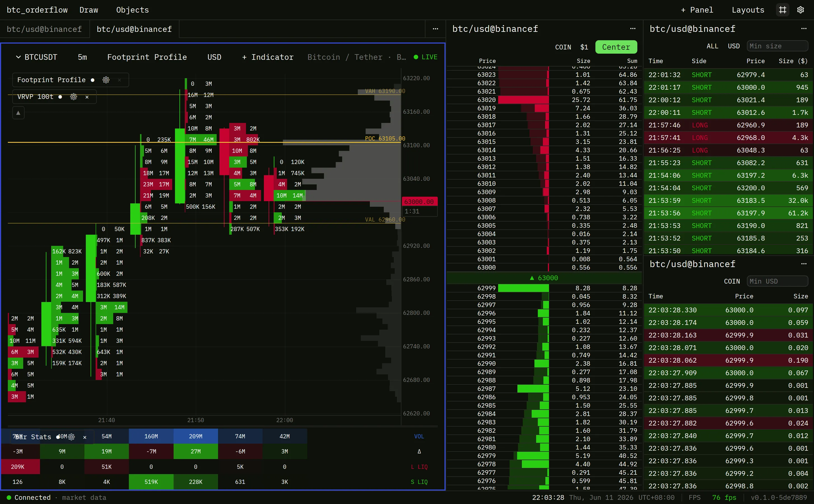
Task: Open the Footprint Profile chart type dropdown
Action: tap(147, 57)
